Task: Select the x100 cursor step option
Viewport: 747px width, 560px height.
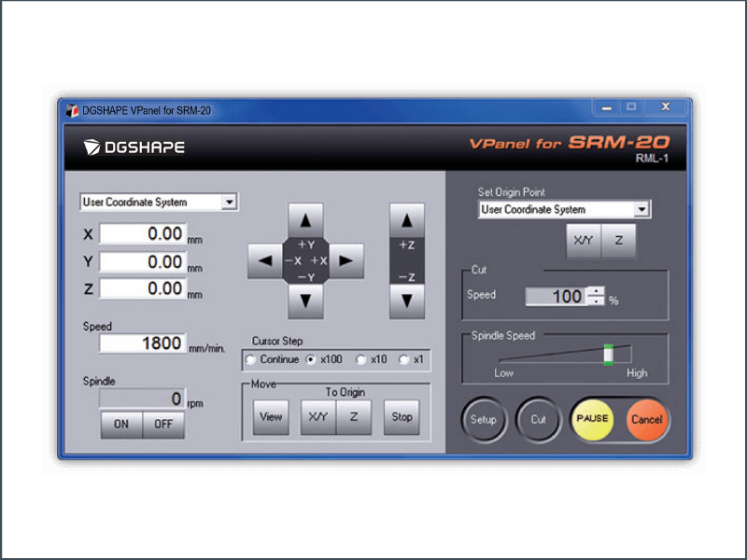Action: coord(311,359)
